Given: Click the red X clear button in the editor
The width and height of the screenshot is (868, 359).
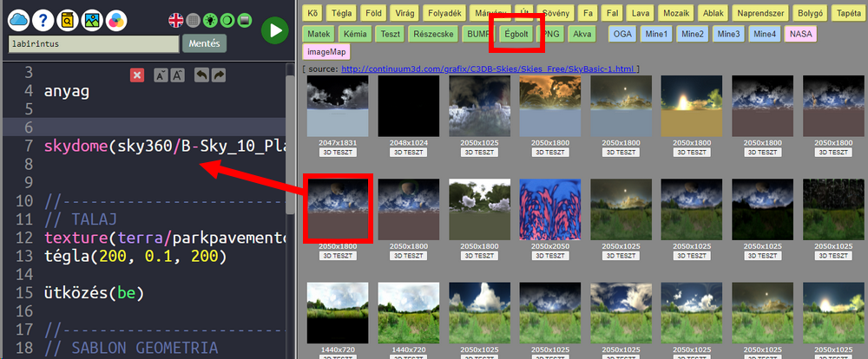Looking at the screenshot, I should pos(136,75).
